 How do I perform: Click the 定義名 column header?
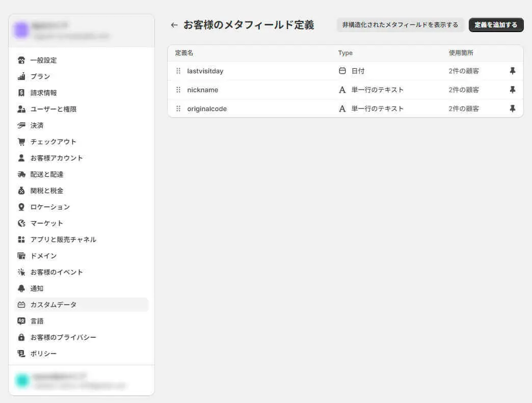pyautogui.click(x=184, y=53)
